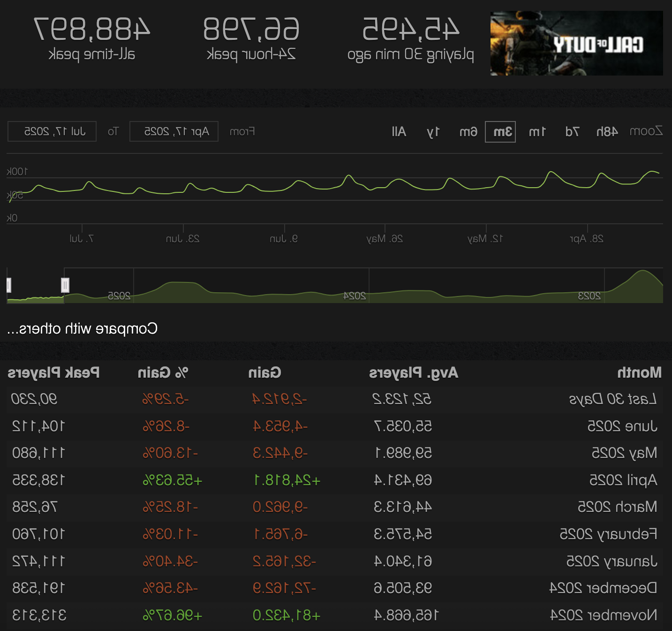The height and width of the screenshot is (631, 672).
Task: Click percent gain -13.60% for May
Action: [171, 453]
